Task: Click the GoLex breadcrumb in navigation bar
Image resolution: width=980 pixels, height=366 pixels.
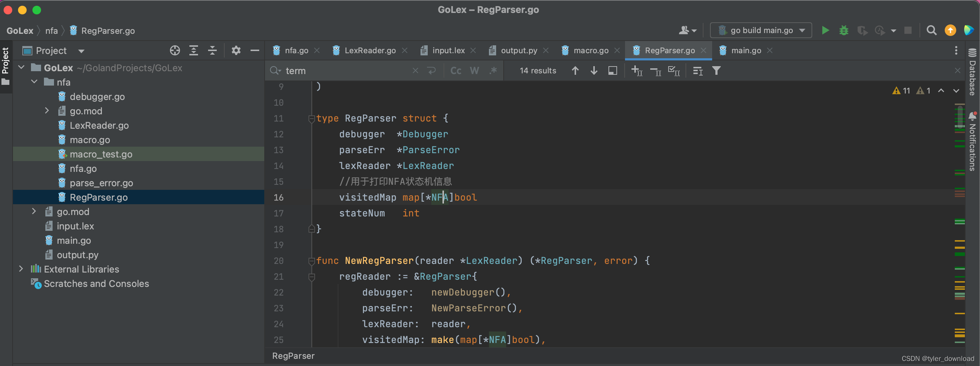Action: click(x=20, y=31)
